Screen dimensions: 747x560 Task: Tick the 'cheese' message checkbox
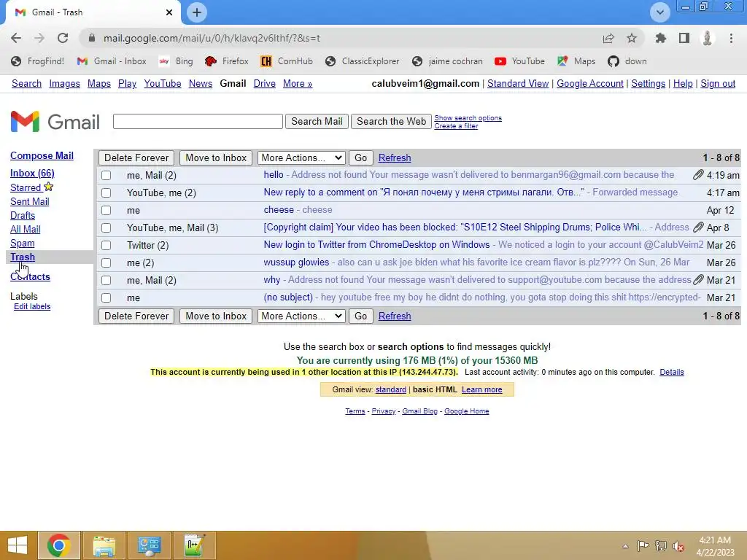(x=107, y=211)
